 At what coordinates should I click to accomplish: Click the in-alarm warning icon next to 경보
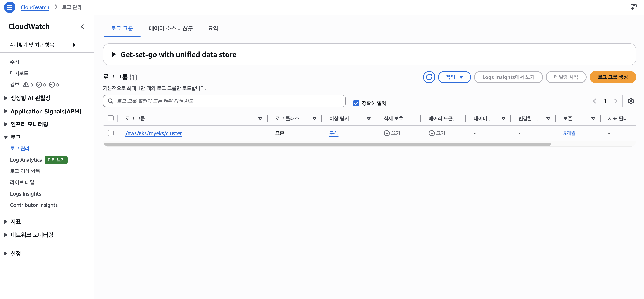26,84
